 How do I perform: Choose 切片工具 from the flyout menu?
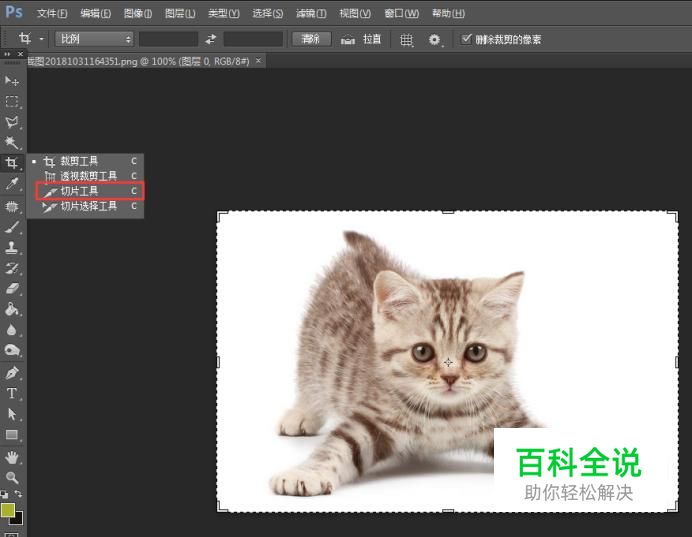pos(80,191)
